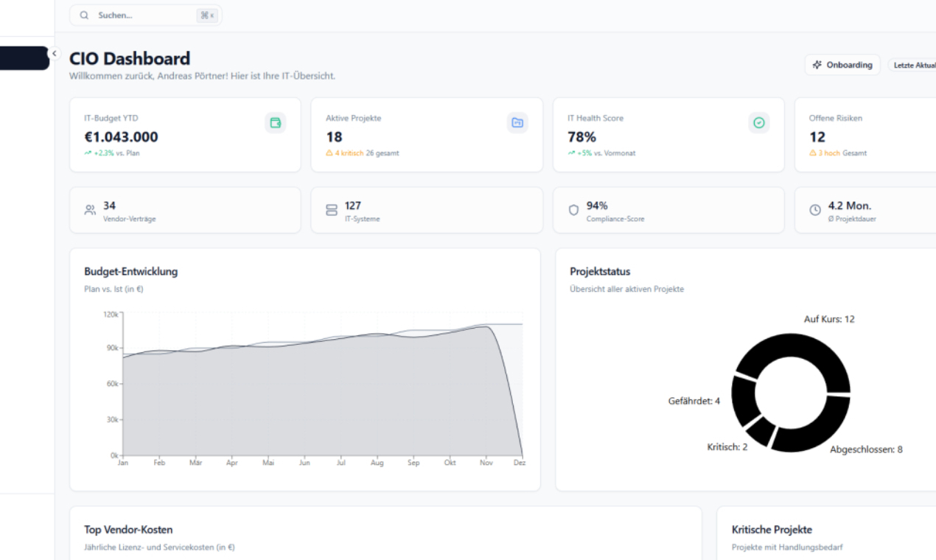Click the ⌘K shortcut badge in the search field

point(208,15)
